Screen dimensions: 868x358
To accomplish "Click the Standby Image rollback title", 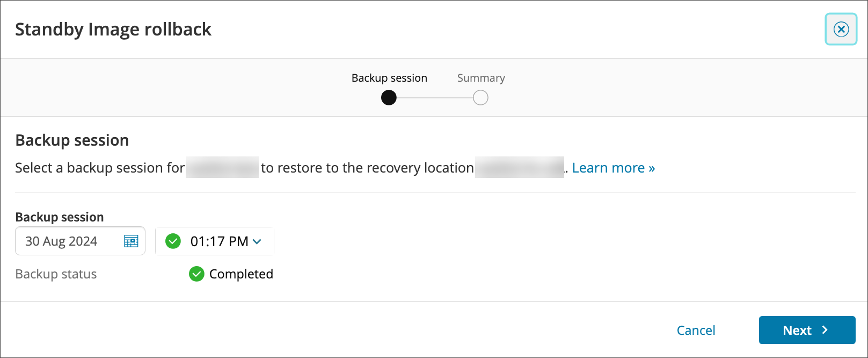I will click(113, 29).
